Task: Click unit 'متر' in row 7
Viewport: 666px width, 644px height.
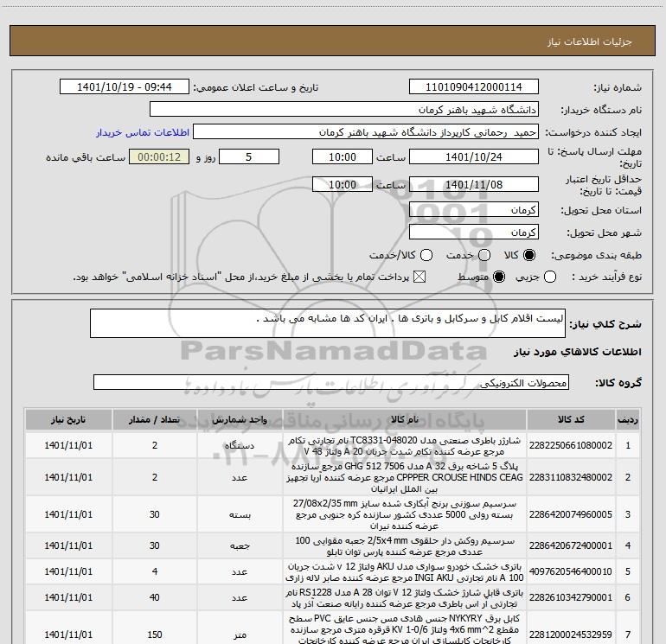Action: 240,635
